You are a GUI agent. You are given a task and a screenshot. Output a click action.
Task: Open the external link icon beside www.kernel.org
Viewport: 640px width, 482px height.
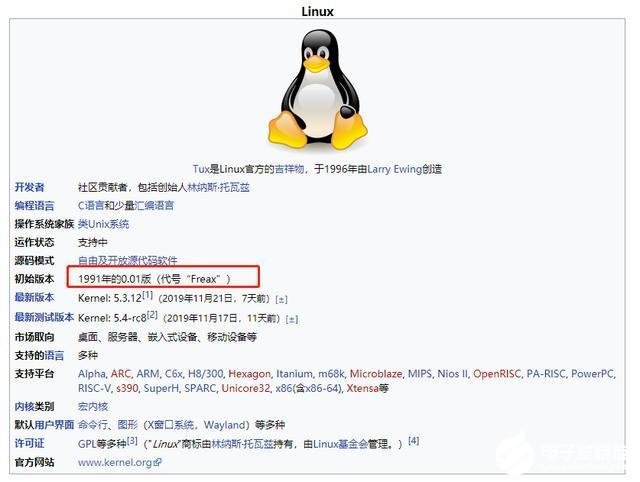pyautogui.click(x=158, y=462)
